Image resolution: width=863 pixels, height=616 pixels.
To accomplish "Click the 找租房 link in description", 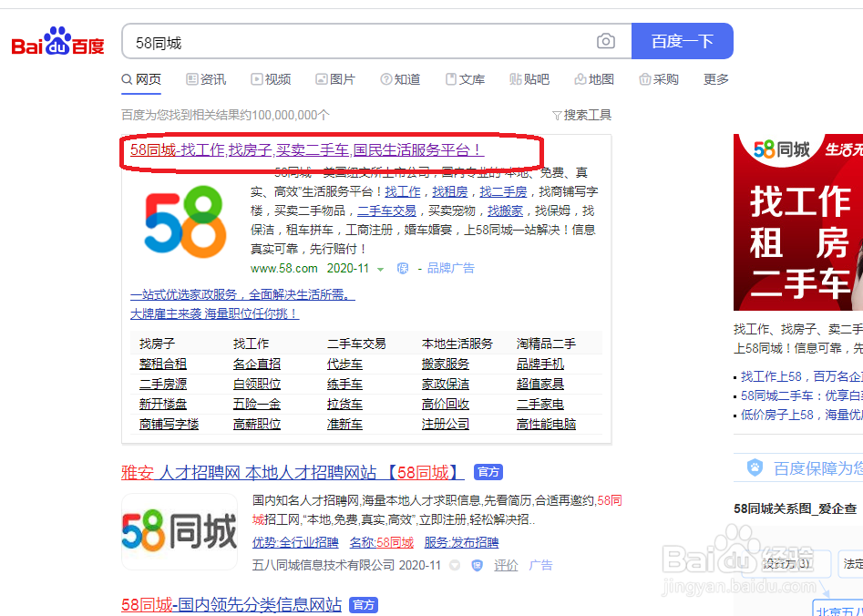I will point(450,191).
